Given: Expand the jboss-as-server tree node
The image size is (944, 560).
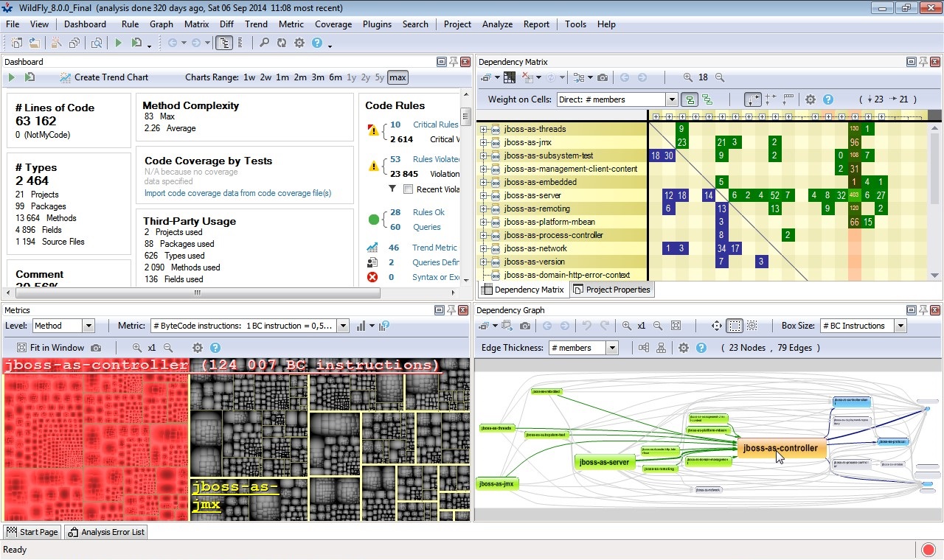Looking at the screenshot, I should 484,195.
